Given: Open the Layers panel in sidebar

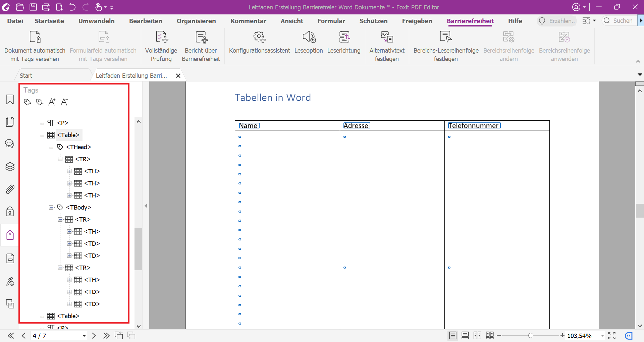Looking at the screenshot, I should (x=10, y=167).
